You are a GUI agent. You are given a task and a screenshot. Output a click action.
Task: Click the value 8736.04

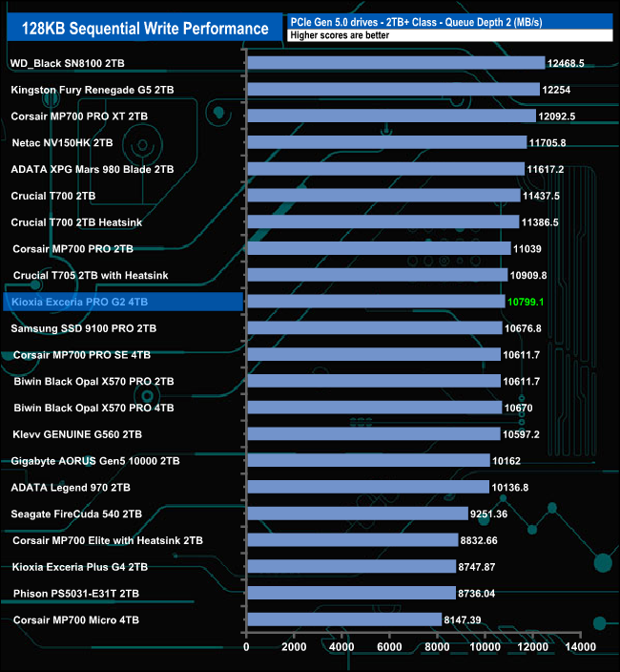tap(477, 594)
